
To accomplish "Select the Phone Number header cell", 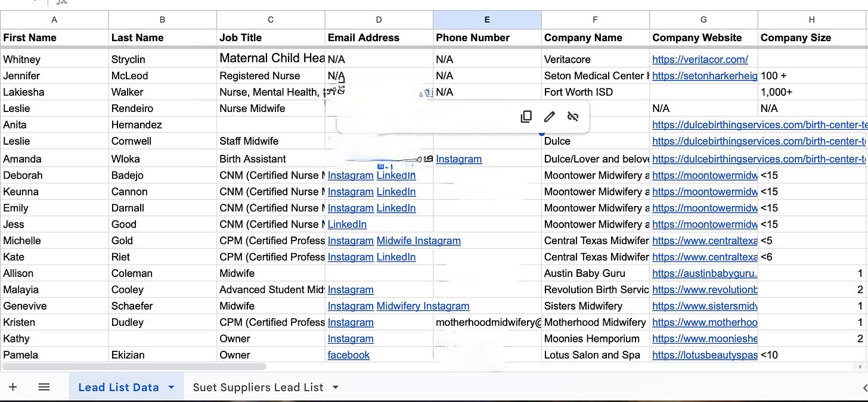I will click(x=487, y=38).
